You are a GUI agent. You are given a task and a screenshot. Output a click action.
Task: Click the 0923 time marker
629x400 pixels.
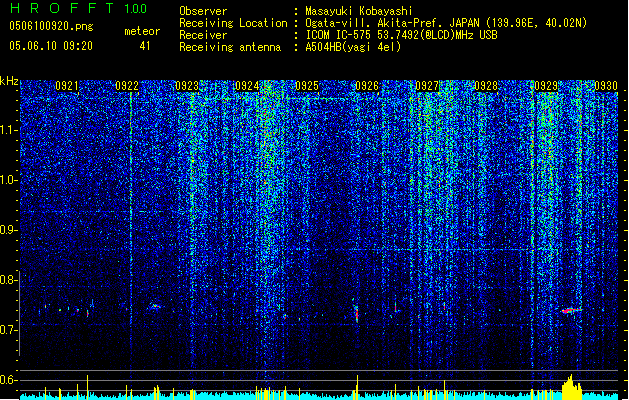click(187, 86)
